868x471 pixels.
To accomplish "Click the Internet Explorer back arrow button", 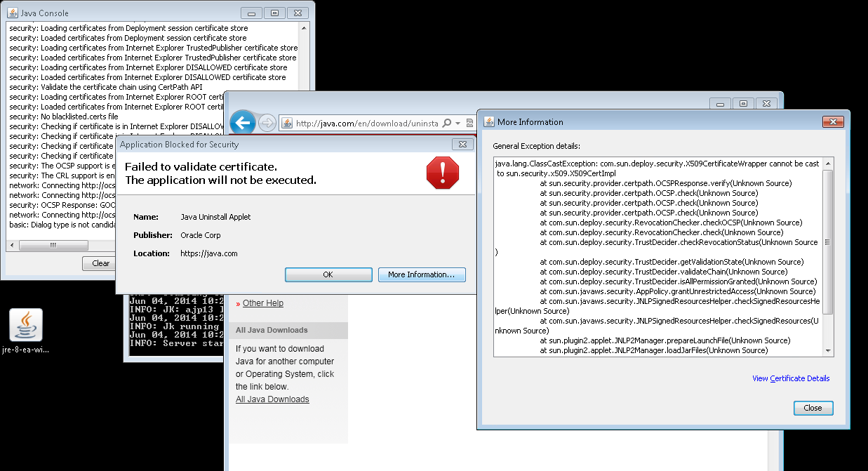I will [242, 124].
